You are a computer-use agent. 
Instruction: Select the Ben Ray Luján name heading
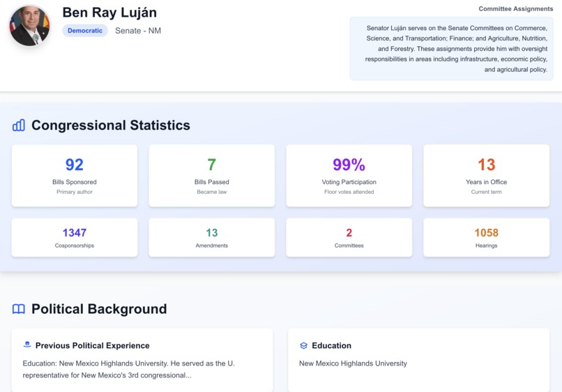tap(109, 13)
